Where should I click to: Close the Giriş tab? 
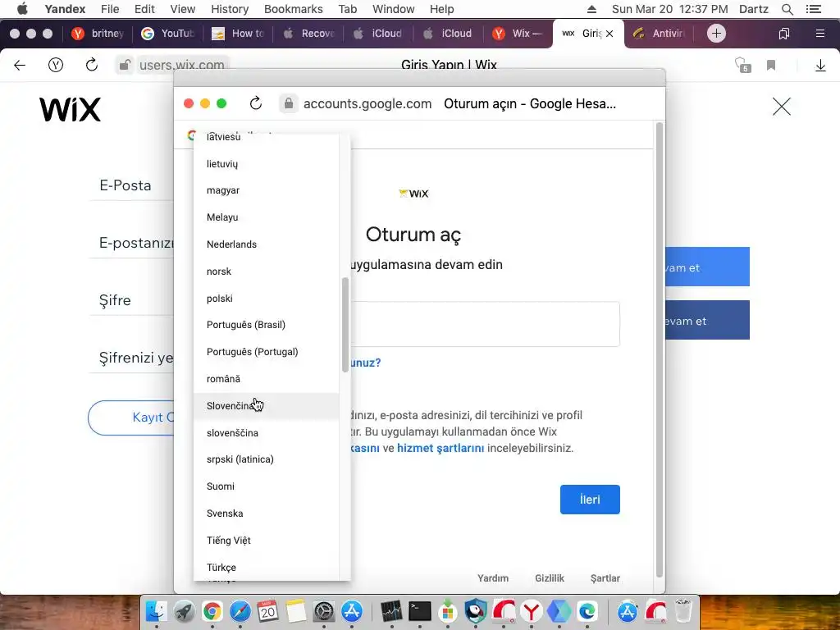609,34
